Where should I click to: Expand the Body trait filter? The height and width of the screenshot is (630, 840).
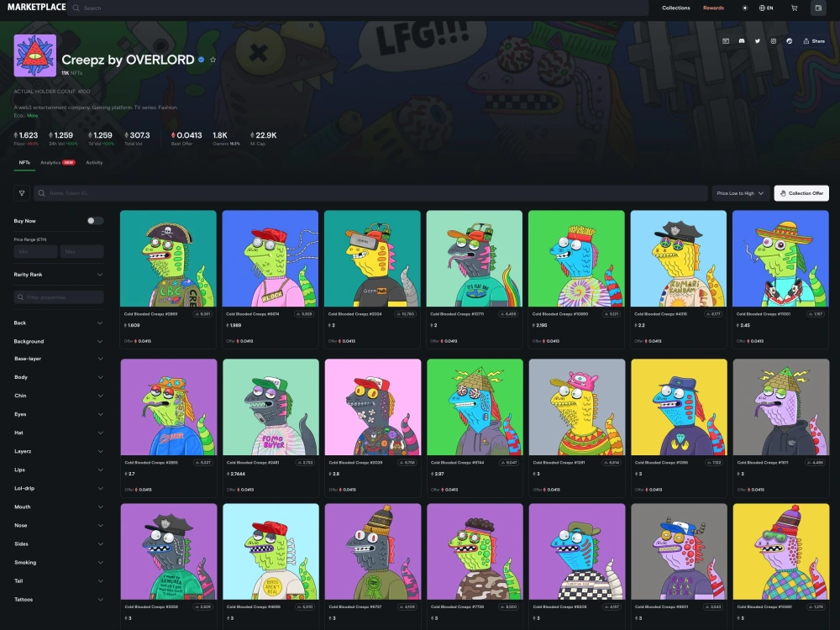click(x=58, y=378)
